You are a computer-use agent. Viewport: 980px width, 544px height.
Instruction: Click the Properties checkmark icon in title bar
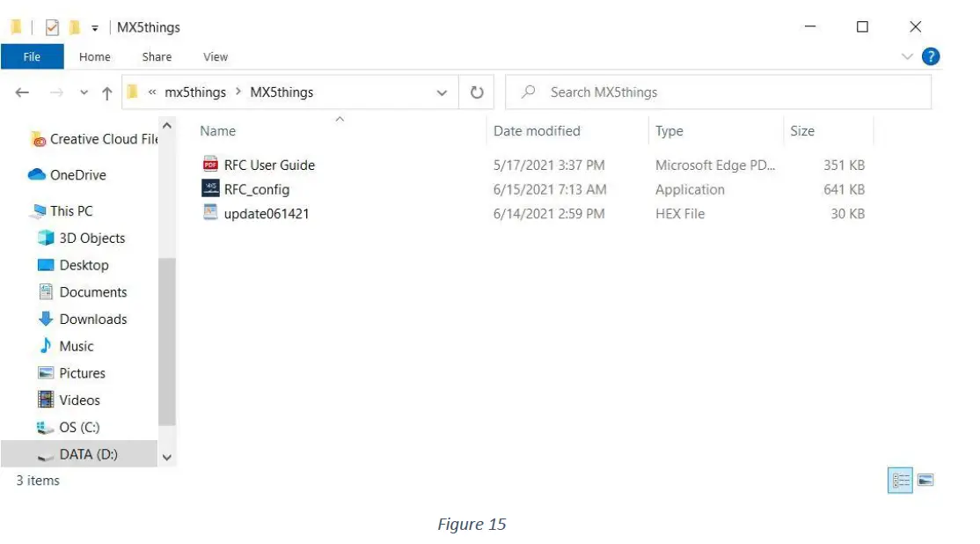tap(52, 27)
